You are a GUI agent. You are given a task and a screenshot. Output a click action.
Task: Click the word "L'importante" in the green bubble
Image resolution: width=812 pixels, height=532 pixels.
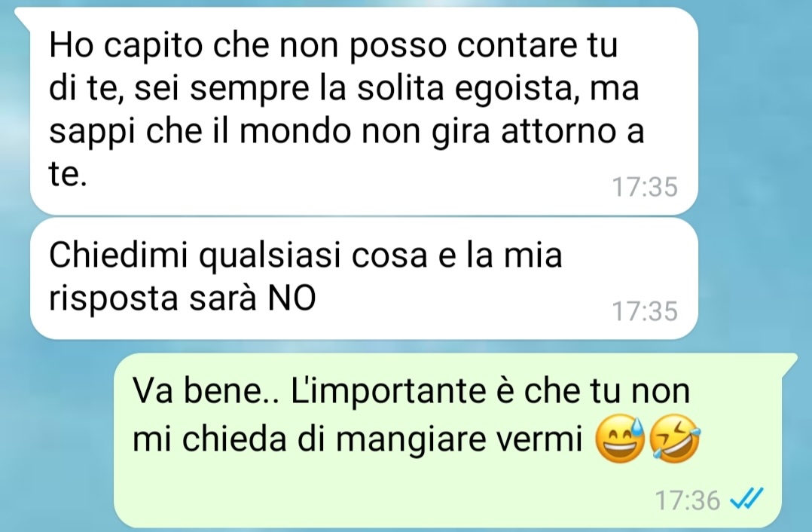click(x=389, y=392)
